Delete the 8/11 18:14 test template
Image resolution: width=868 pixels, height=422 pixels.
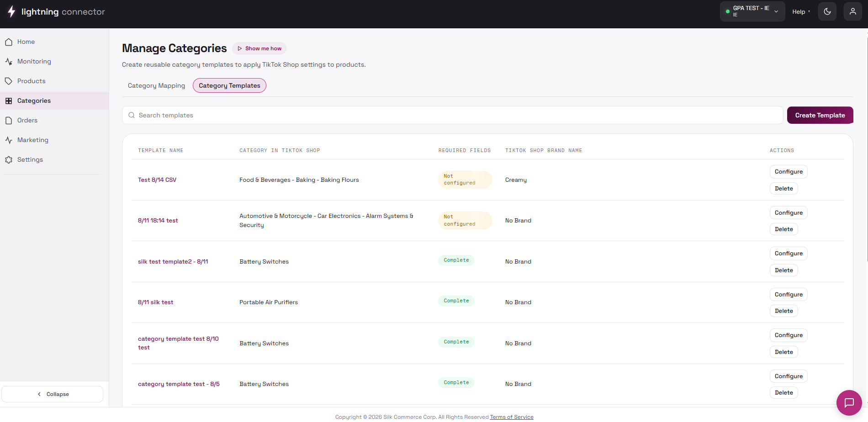tap(784, 229)
